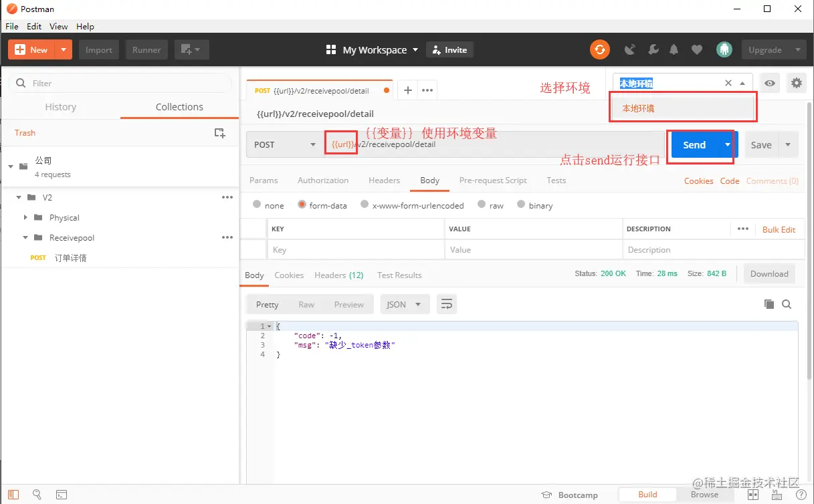Click the new window button in toolbar
Viewport: 814px width, 504px height.
[x=192, y=49]
